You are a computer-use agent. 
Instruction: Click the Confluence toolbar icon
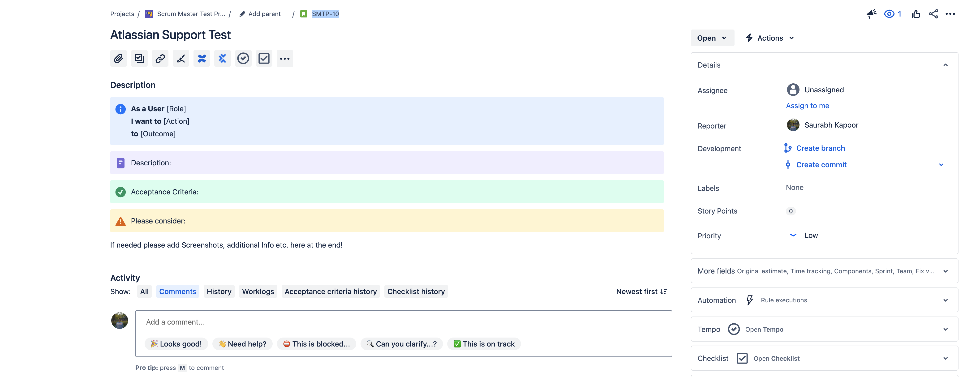[202, 59]
